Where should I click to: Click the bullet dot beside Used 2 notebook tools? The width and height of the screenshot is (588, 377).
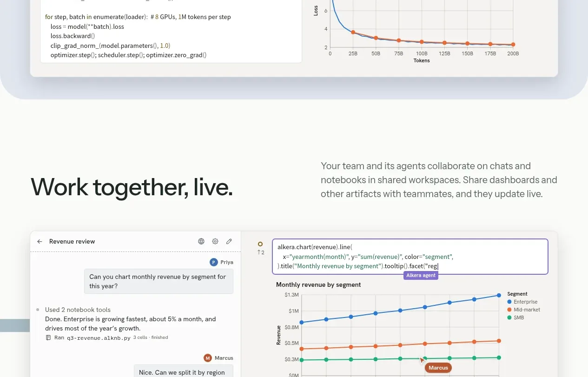(38, 310)
